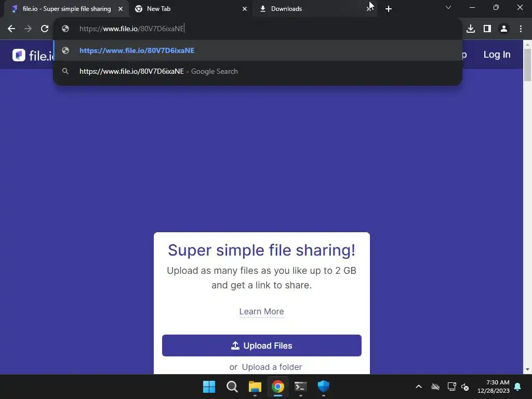Click the Super simple file sharing! heading
Viewport: 532px width, 399px height.
click(262, 250)
